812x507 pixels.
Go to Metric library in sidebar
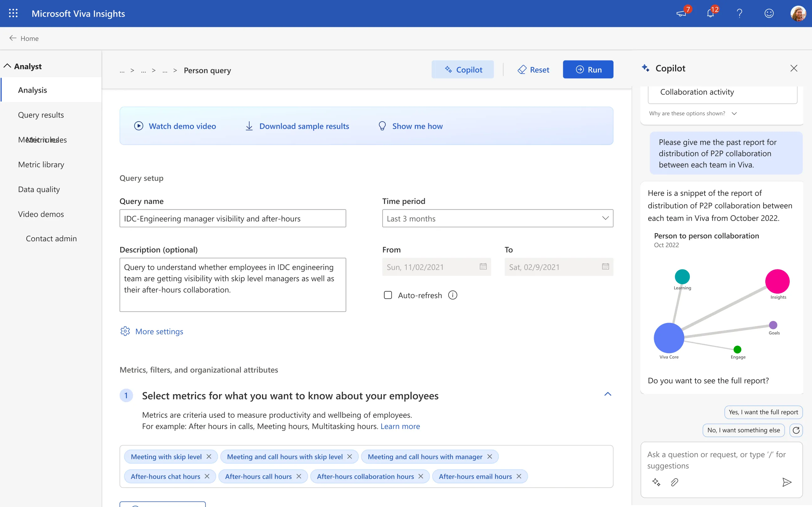point(41,165)
